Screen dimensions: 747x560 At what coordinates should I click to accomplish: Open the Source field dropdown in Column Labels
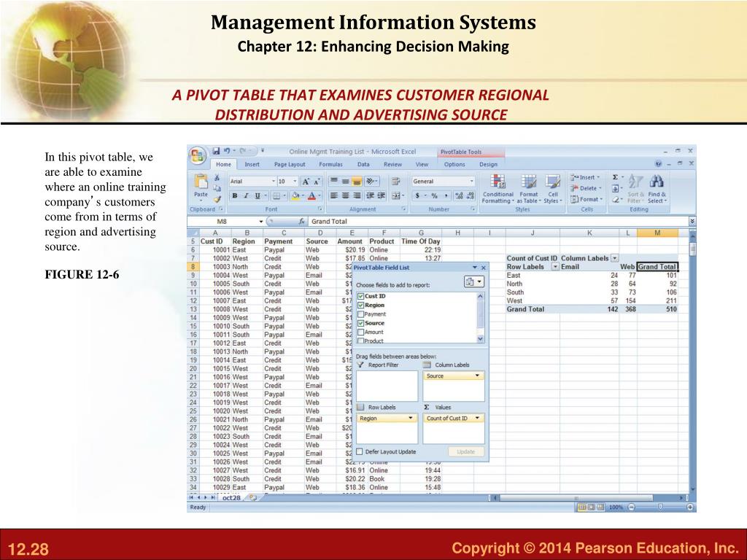477,376
